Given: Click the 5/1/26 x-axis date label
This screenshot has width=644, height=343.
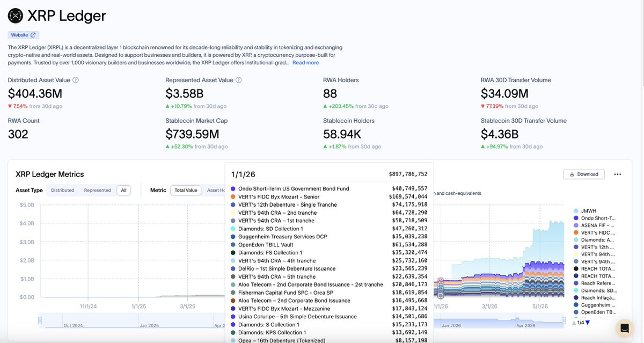Looking at the screenshot, I should click(x=539, y=306).
